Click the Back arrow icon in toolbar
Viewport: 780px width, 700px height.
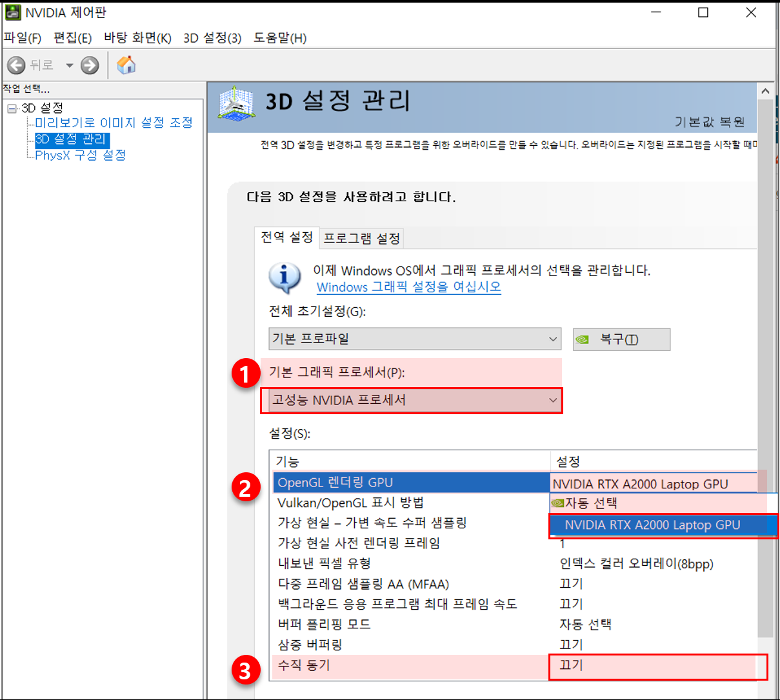(x=16, y=65)
